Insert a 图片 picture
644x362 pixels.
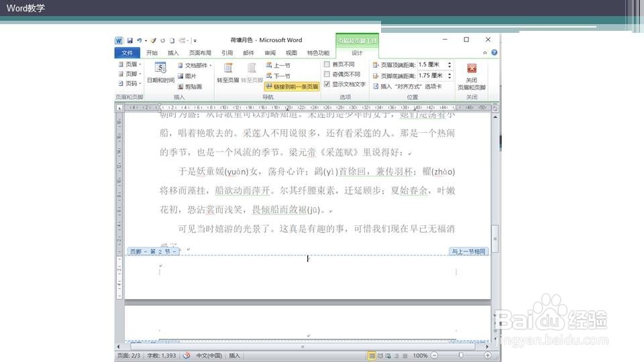tap(187, 76)
